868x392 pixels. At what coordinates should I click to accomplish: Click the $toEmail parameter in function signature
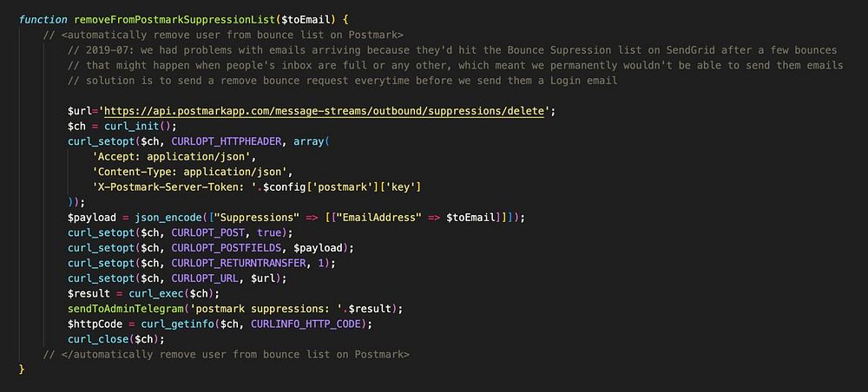click(x=306, y=19)
